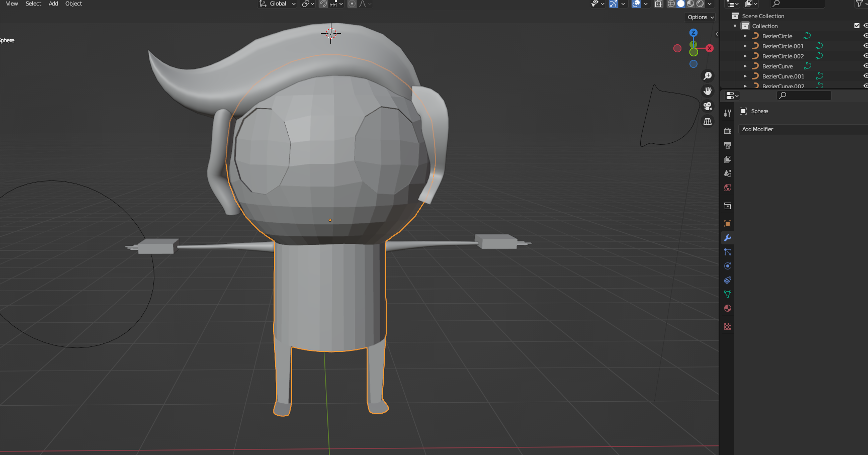Screen dimensions: 868x455
Task: Click the blue Z axis on gizmo
Action: (x=693, y=33)
